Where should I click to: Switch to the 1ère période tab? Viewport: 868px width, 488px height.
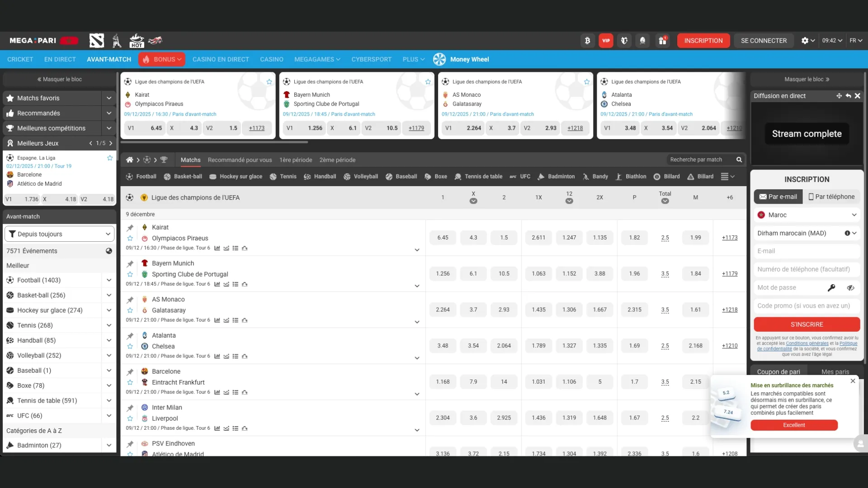296,160
